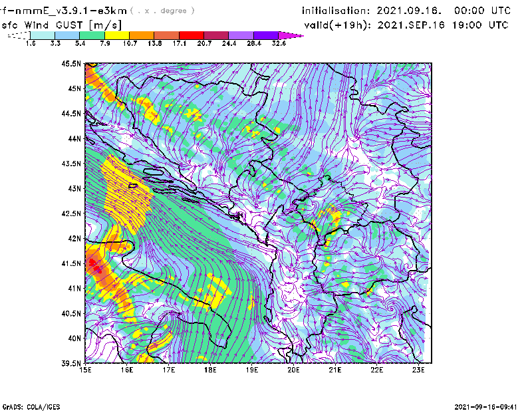Click the legend value 5.4

point(80,43)
